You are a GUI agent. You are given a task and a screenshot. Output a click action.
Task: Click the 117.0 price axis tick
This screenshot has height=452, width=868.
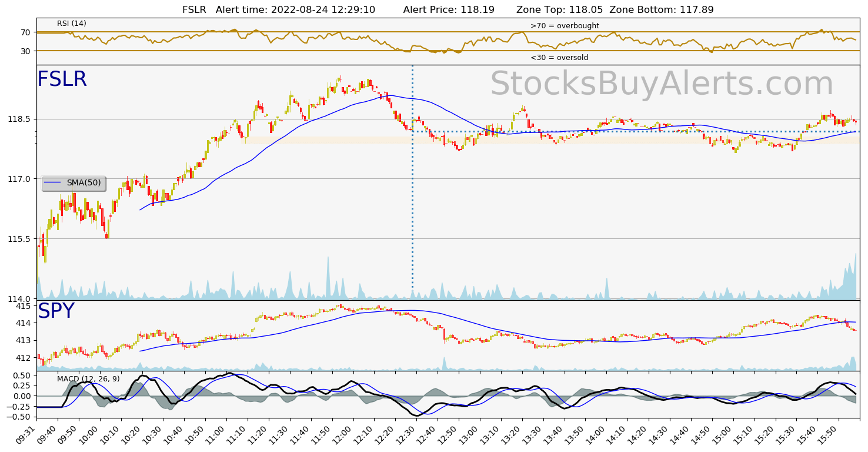coord(19,179)
